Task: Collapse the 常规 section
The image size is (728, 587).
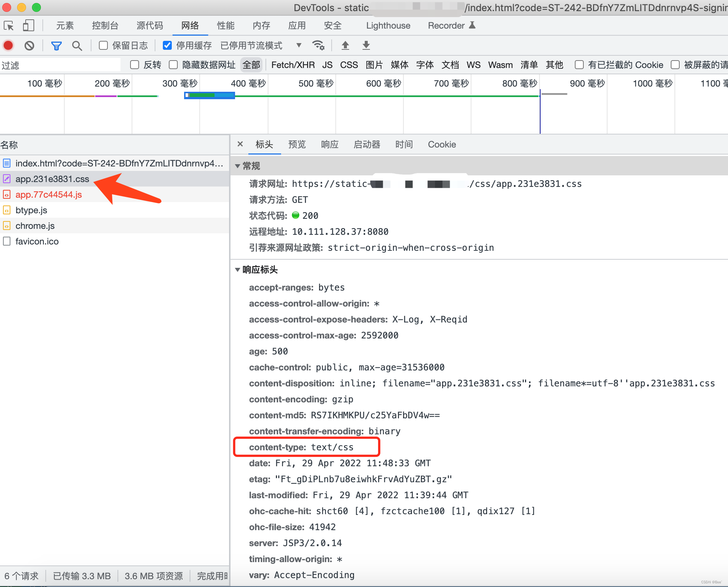Action: click(x=238, y=166)
